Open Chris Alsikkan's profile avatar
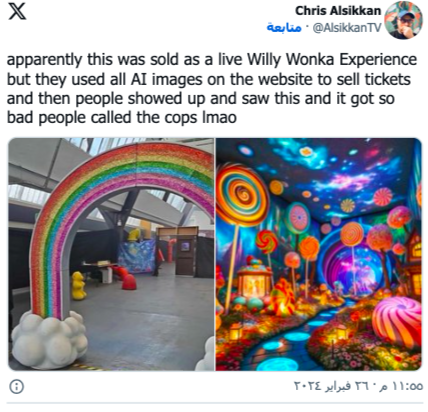Viewport: 428px width, 412px height. point(403,20)
